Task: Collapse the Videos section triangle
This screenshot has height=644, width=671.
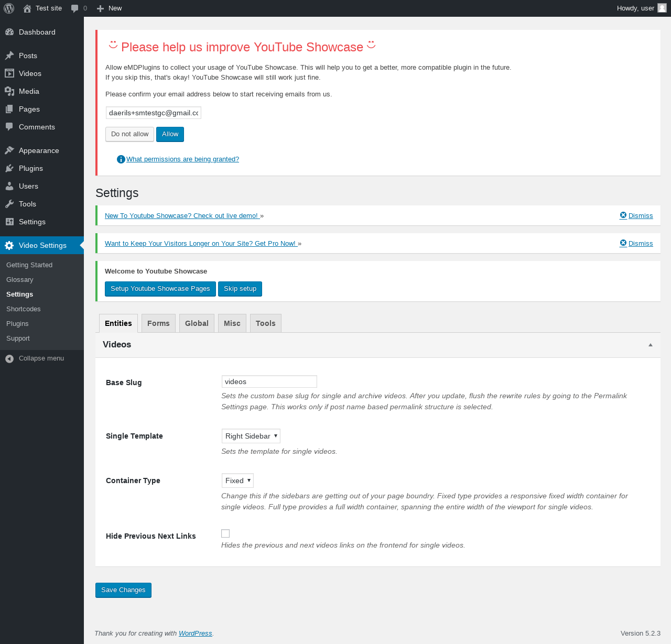Action: point(651,345)
